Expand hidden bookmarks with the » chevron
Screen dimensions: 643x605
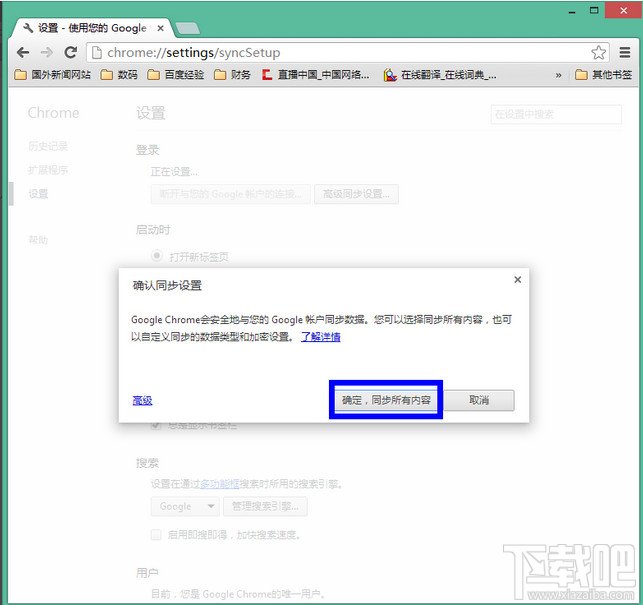558,75
